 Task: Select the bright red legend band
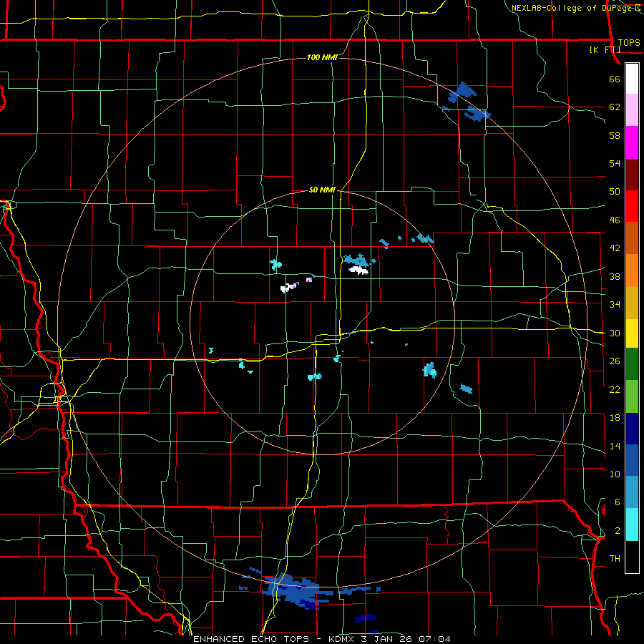tap(632, 206)
